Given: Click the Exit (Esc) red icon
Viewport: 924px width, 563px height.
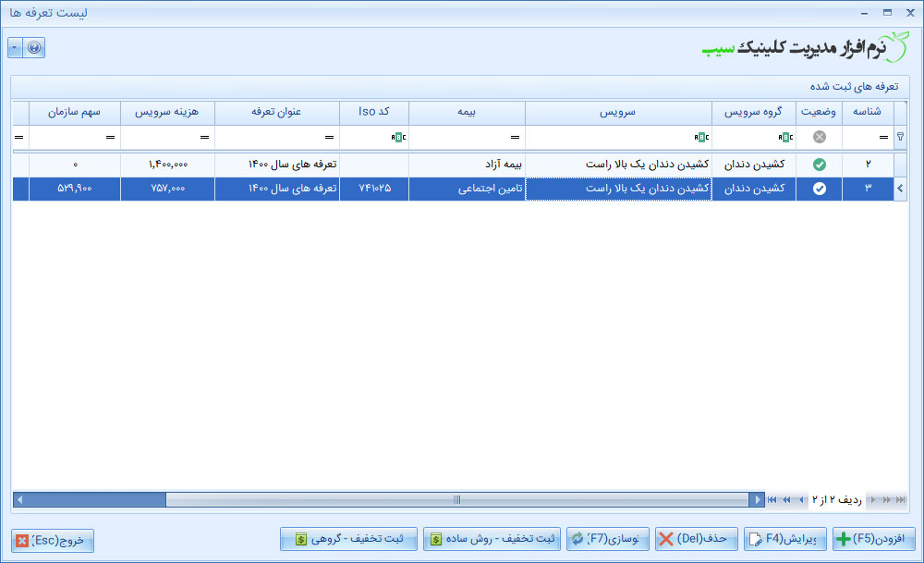Looking at the screenshot, I should pyautogui.click(x=22, y=540).
